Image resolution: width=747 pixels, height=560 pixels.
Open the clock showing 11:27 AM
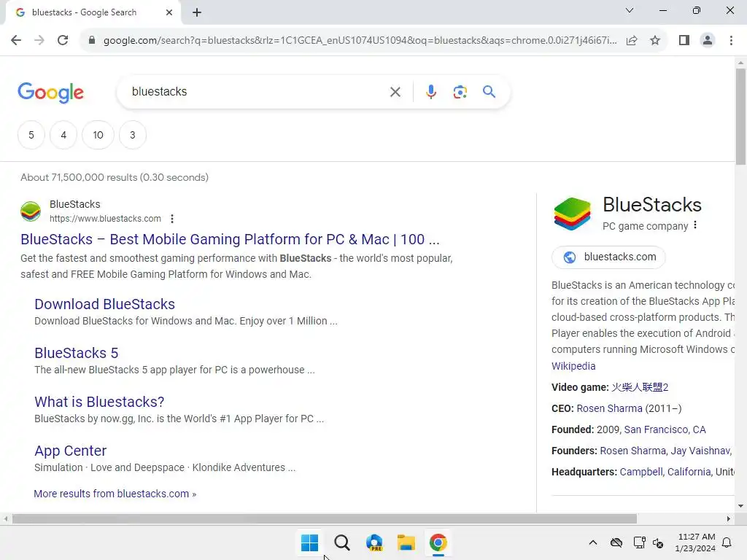pyautogui.click(x=695, y=542)
